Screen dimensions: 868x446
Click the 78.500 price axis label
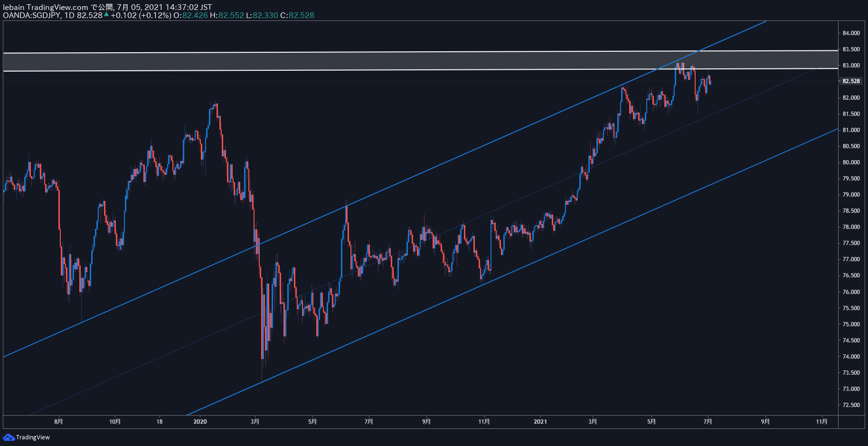851,211
